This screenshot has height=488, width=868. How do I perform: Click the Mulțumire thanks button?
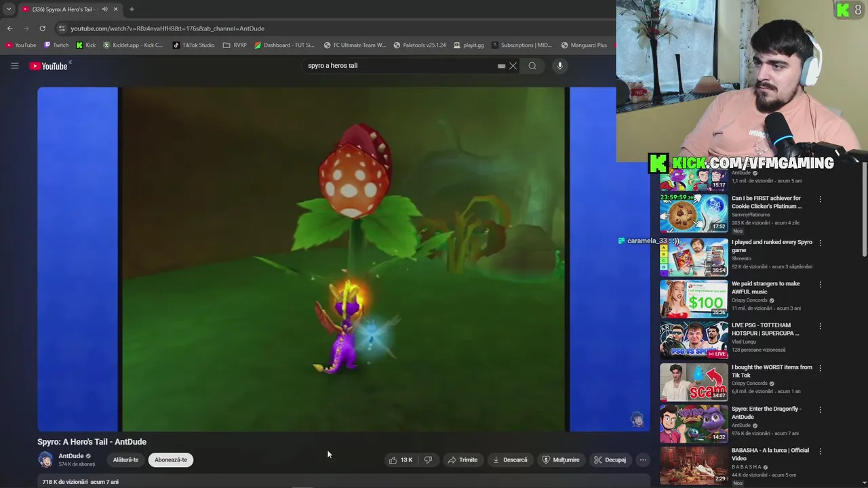(x=561, y=460)
